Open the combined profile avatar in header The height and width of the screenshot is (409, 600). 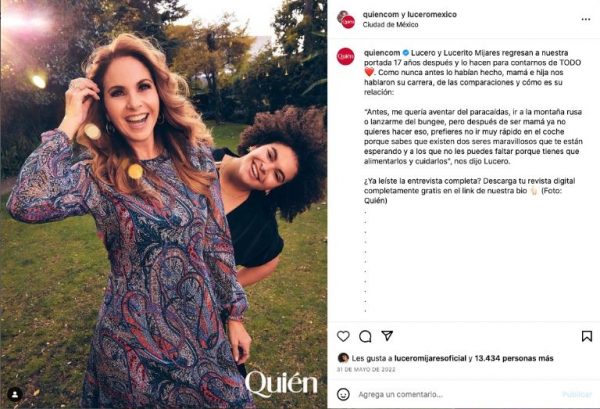click(x=346, y=20)
